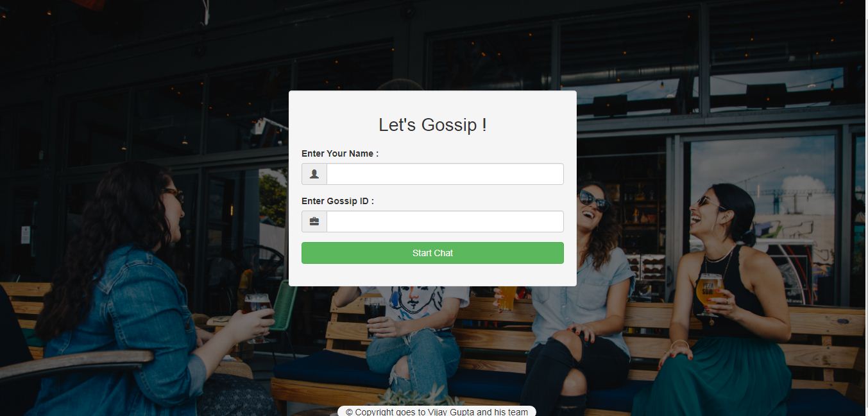Click the green chair behind the left woman

283,307
